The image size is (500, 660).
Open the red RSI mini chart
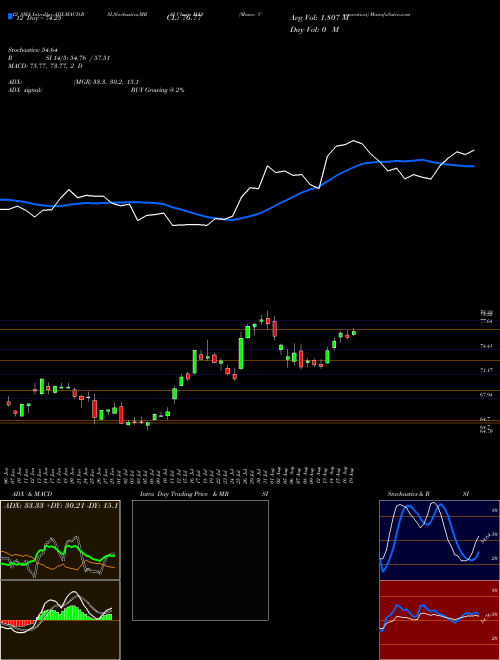(x=439, y=620)
